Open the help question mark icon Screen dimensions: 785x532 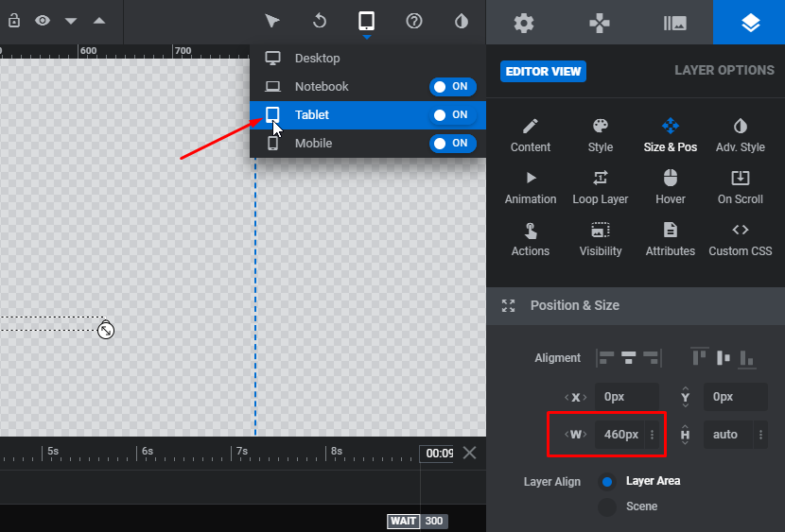pos(414,21)
